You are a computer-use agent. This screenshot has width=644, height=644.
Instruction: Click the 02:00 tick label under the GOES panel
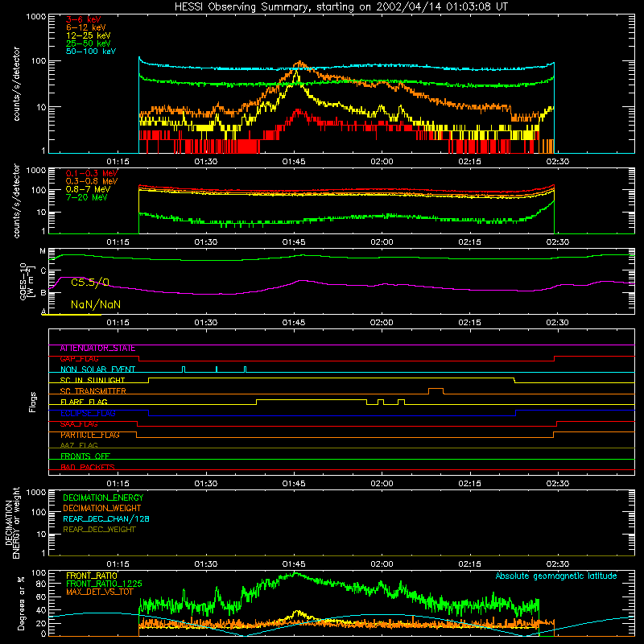[382, 323]
